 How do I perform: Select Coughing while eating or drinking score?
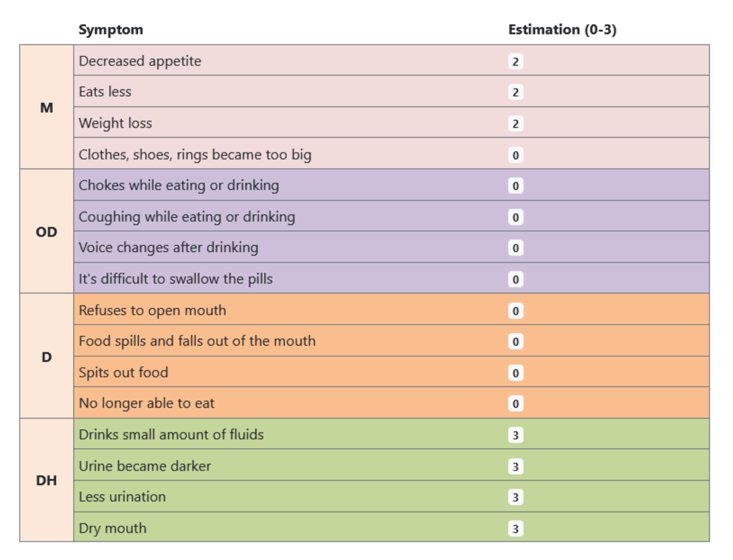tap(515, 217)
